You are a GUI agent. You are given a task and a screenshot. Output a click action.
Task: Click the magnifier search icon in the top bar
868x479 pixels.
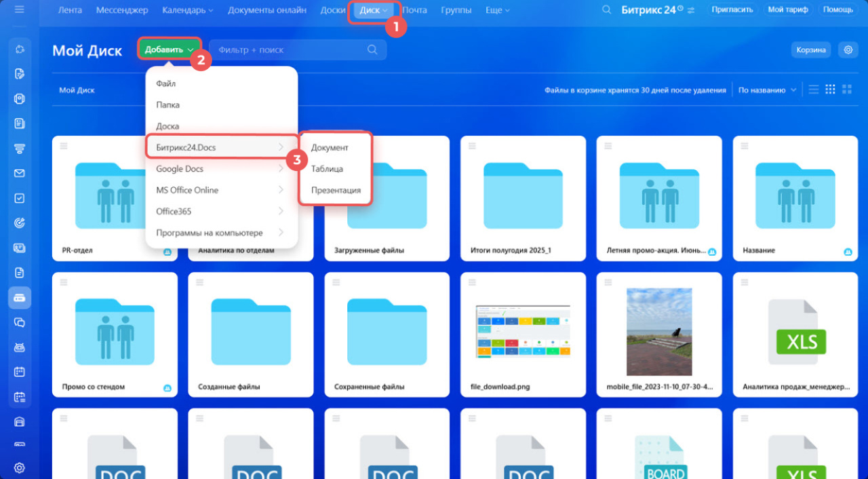point(607,10)
